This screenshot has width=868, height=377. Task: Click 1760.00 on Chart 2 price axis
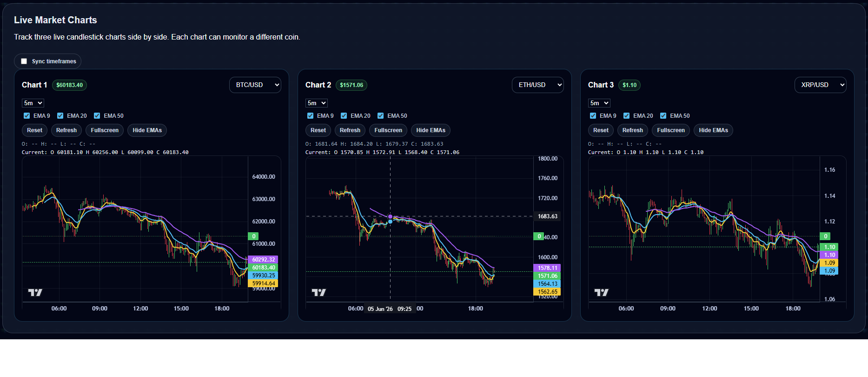548,178
